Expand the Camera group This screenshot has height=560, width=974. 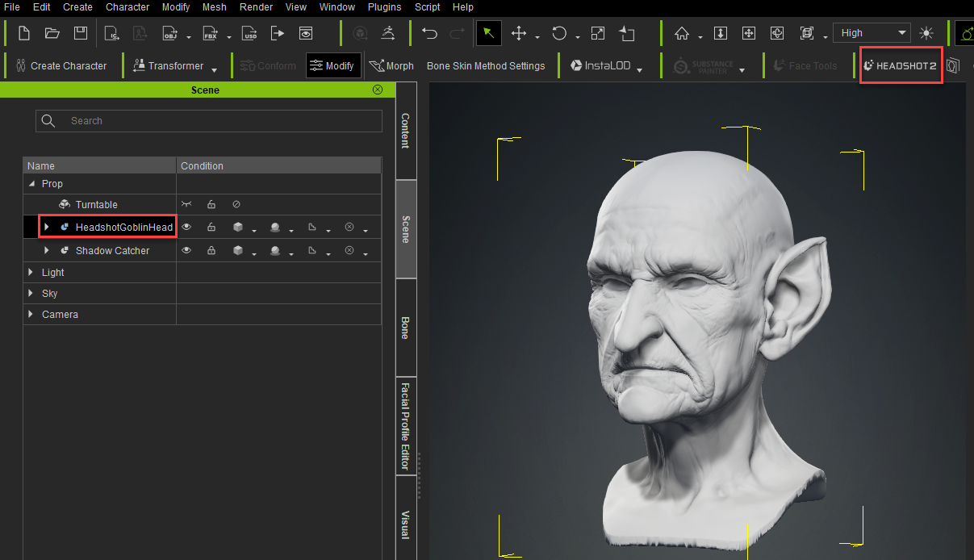pos(31,314)
